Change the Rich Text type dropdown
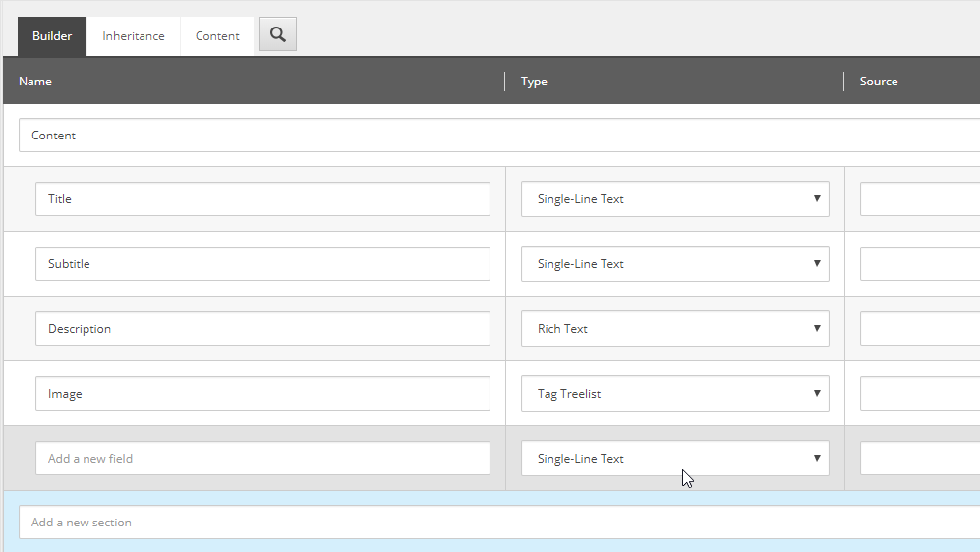The image size is (980, 552). [x=674, y=329]
